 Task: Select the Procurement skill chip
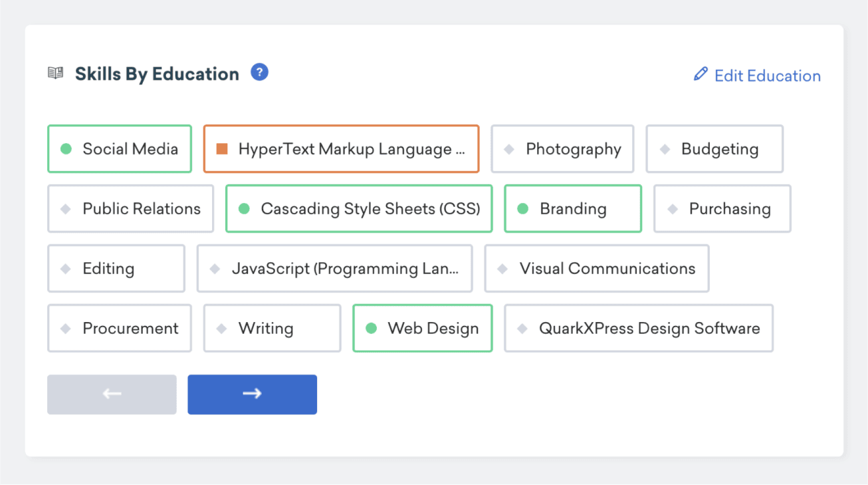[119, 328]
